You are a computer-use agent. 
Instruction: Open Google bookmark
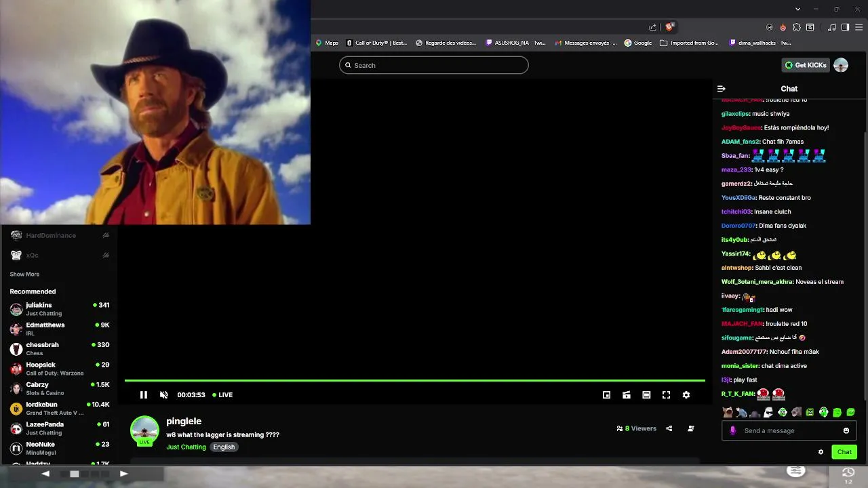click(638, 43)
